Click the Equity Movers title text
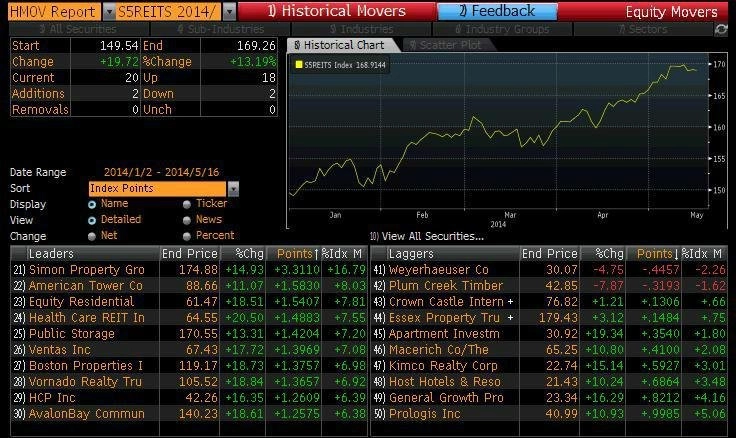Image resolution: width=736 pixels, height=438 pixels. click(671, 12)
